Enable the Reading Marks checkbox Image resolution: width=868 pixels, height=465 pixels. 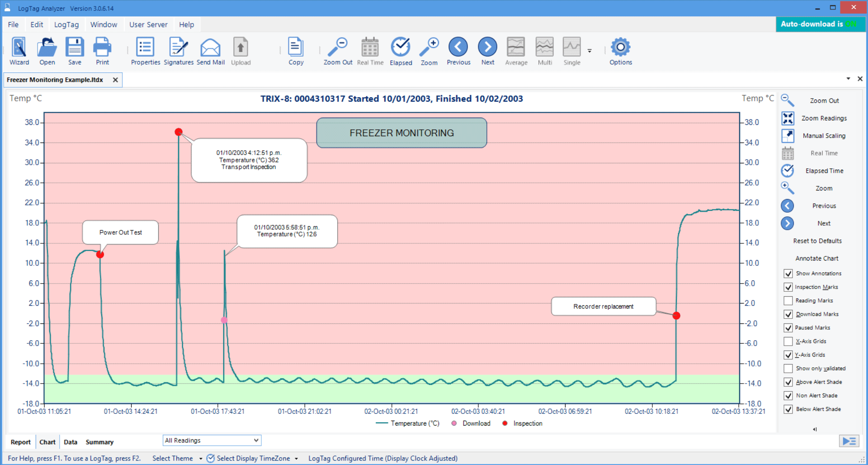click(788, 301)
